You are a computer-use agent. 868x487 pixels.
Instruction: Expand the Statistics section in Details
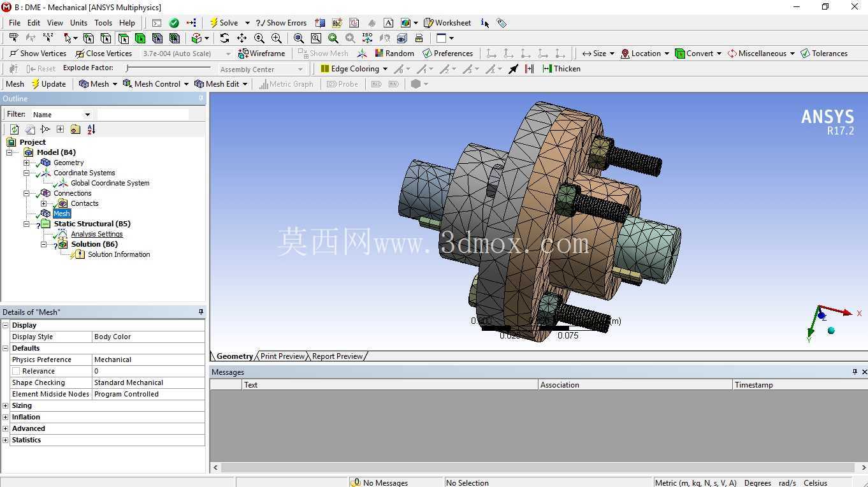(x=6, y=440)
